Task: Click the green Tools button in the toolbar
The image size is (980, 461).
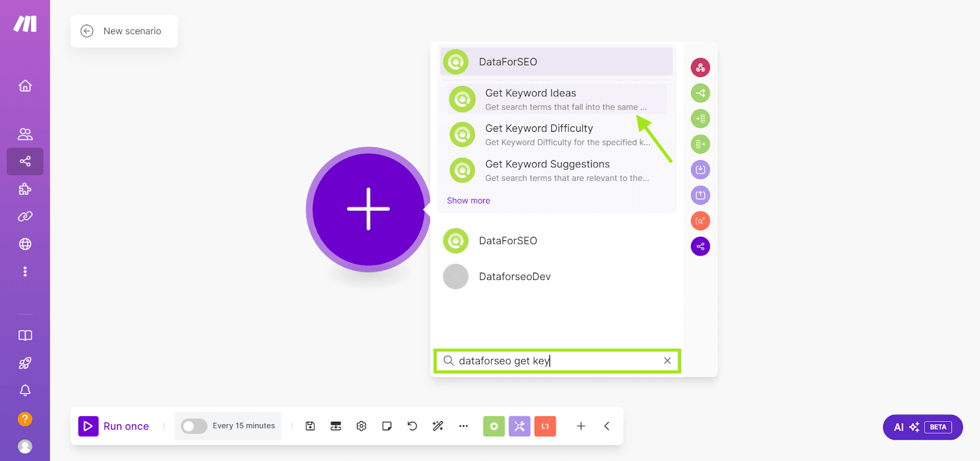Action: tap(494, 426)
